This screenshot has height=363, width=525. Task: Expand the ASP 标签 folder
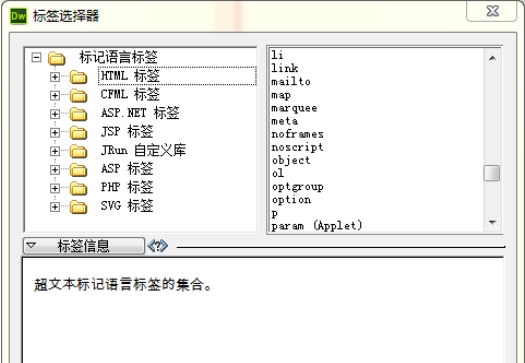coord(55,170)
